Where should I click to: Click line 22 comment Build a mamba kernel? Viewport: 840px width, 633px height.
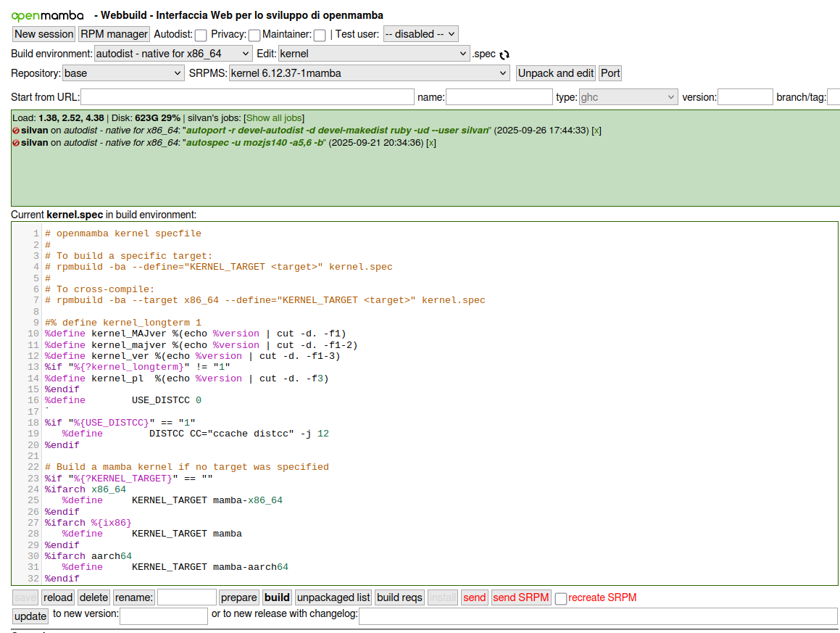[187, 468]
